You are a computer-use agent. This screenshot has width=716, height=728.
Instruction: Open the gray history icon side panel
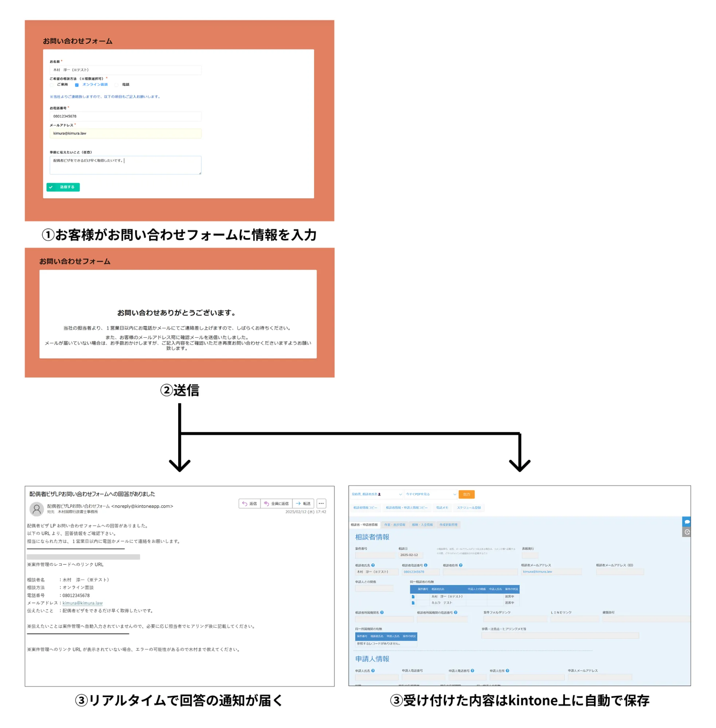[x=687, y=532]
